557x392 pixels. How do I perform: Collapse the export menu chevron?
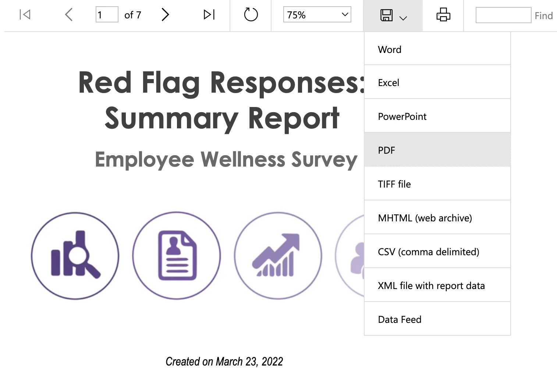[403, 18]
